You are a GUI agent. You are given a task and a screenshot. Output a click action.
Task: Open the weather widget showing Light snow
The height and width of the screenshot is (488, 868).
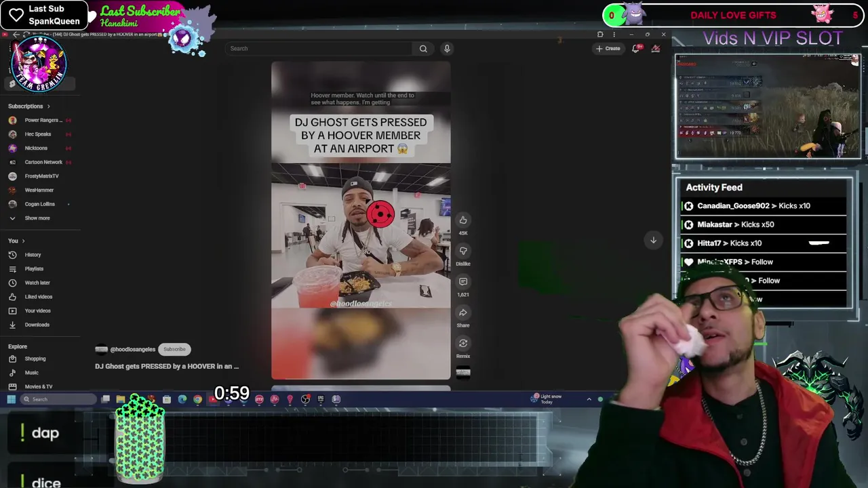pyautogui.click(x=548, y=399)
